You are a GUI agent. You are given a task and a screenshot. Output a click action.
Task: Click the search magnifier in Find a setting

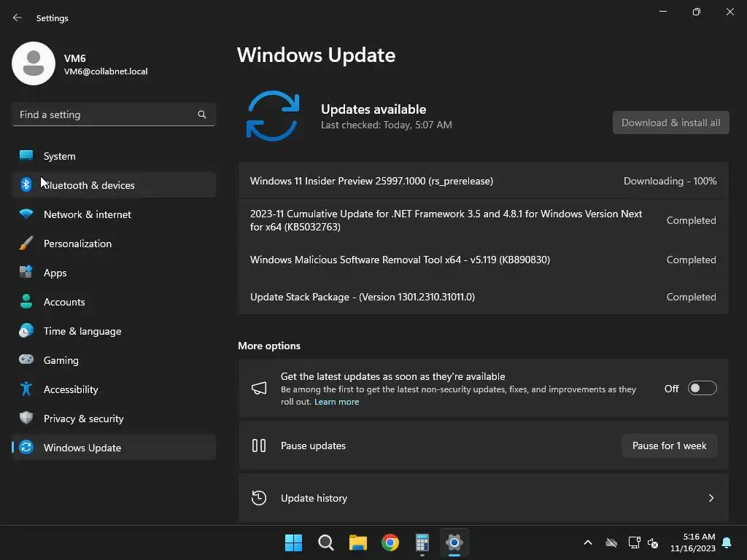tap(202, 114)
